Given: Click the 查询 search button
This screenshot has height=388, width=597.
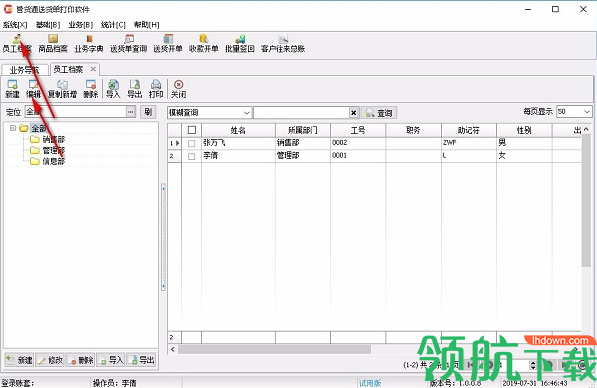Looking at the screenshot, I should (379, 113).
